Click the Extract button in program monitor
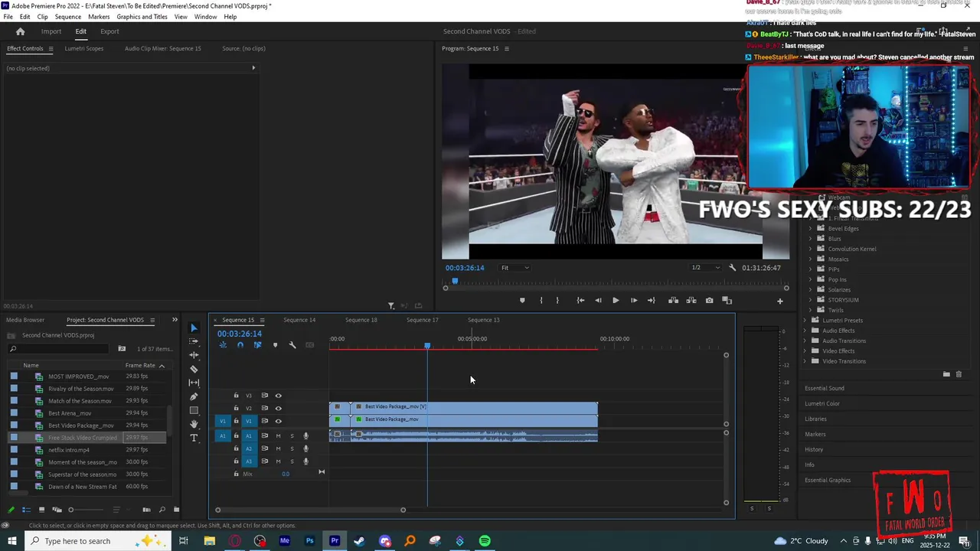The width and height of the screenshot is (980, 551). 691,301
